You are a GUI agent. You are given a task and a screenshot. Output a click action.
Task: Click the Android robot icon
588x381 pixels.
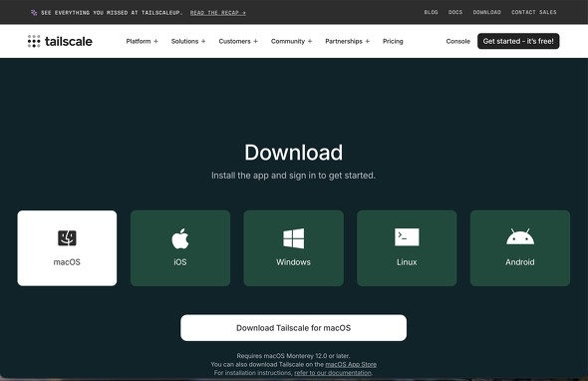(x=520, y=236)
